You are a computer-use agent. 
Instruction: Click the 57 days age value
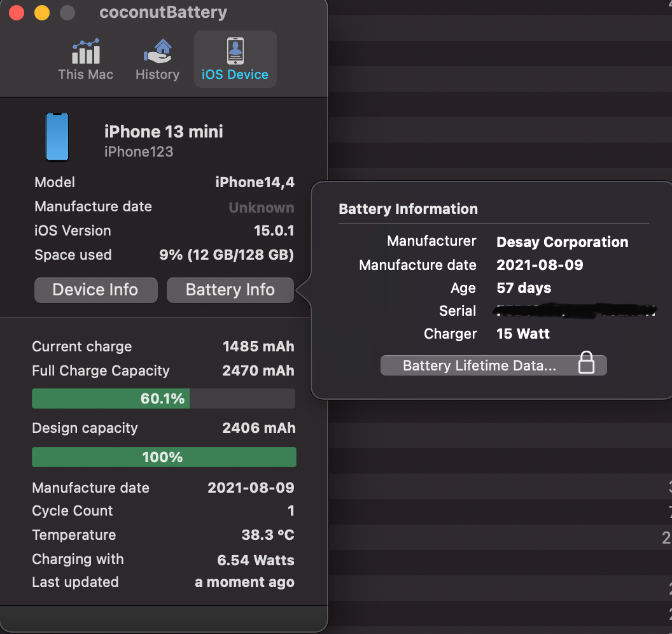pos(524,288)
